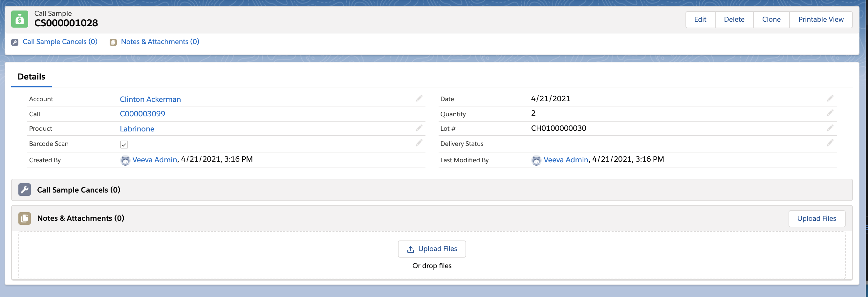
Task: Delete this Call Sample record
Action: pos(734,20)
